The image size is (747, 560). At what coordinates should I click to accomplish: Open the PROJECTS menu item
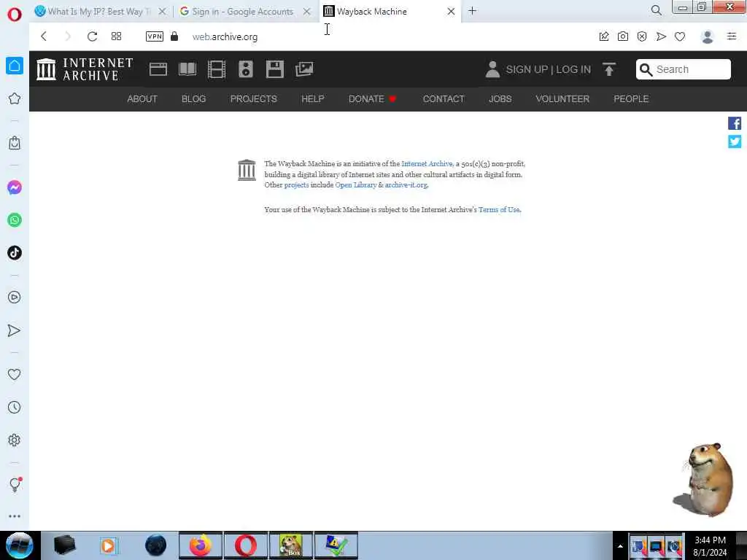[253, 99]
